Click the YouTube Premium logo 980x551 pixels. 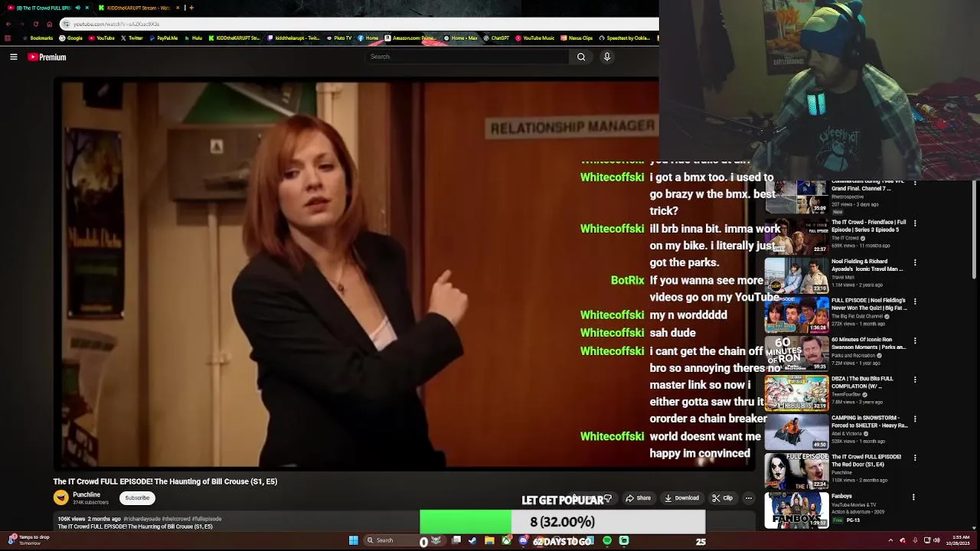(x=47, y=57)
